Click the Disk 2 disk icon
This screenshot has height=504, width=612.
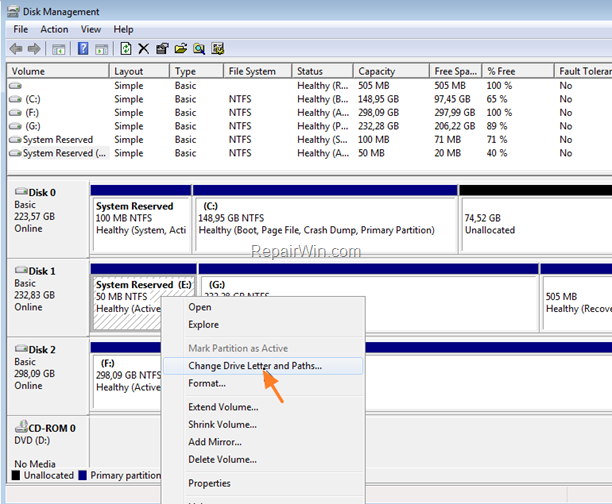pos(21,349)
